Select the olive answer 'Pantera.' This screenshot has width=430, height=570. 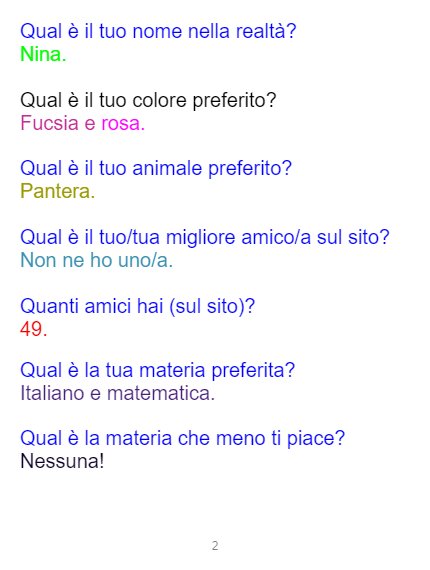coord(57,192)
